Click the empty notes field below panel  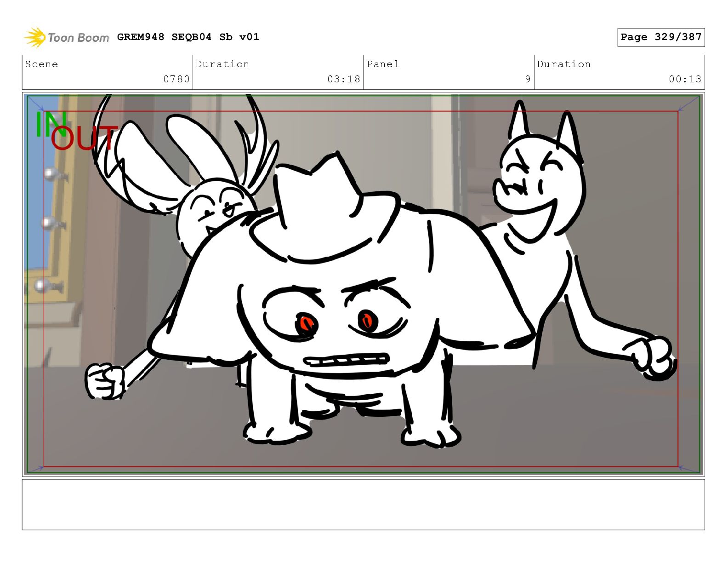point(363,505)
